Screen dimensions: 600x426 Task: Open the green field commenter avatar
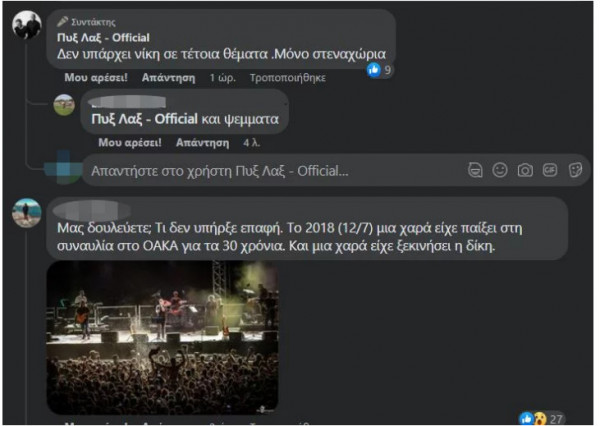(64, 105)
